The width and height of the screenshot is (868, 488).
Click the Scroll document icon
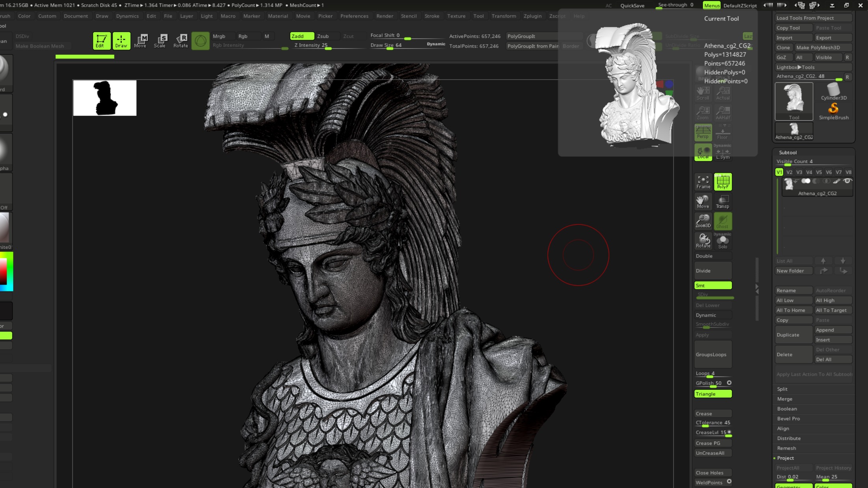click(x=703, y=93)
